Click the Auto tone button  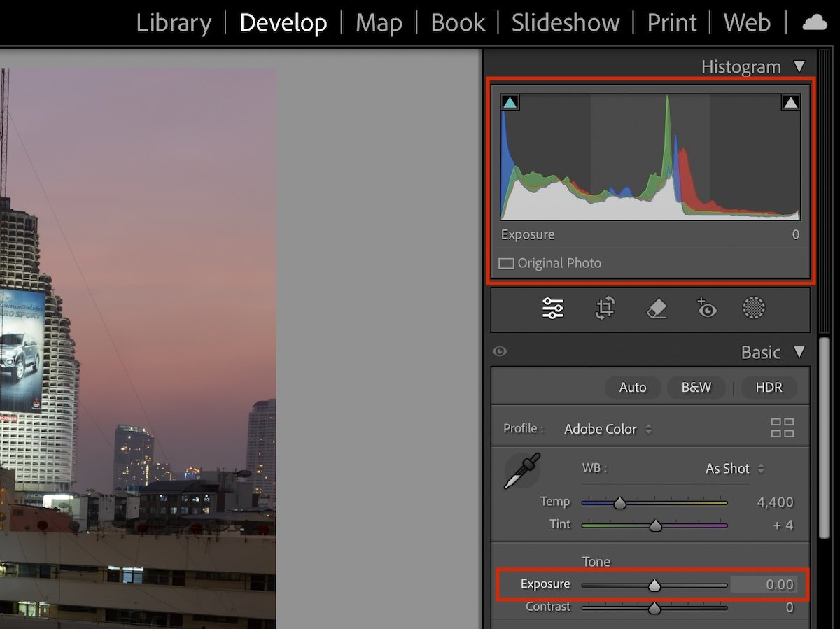[x=633, y=387]
